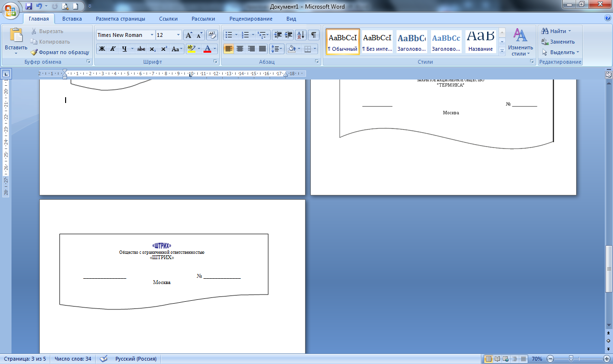The height and width of the screenshot is (364, 613).
Task: Toggle italic (К) formatting
Action: pyautogui.click(x=113, y=49)
